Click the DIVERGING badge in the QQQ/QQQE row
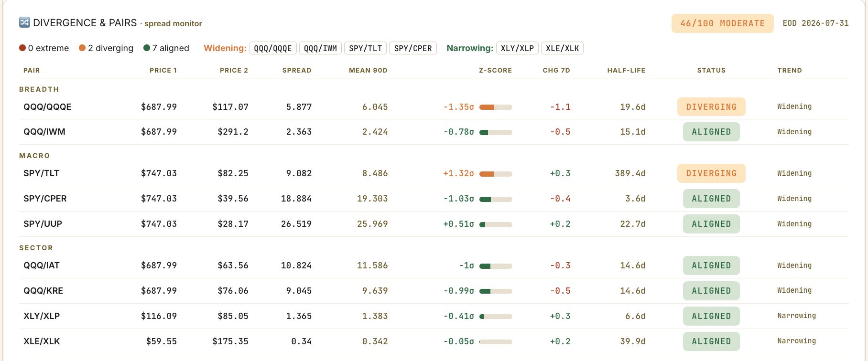The width and height of the screenshot is (868, 361). coord(711,107)
